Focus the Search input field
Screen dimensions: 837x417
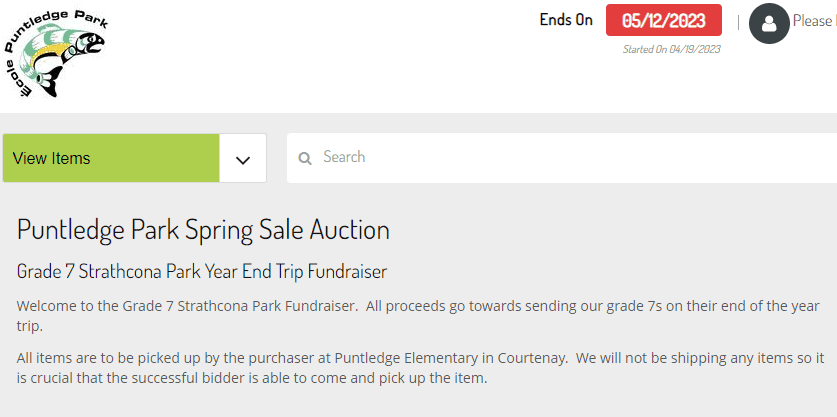(x=562, y=158)
